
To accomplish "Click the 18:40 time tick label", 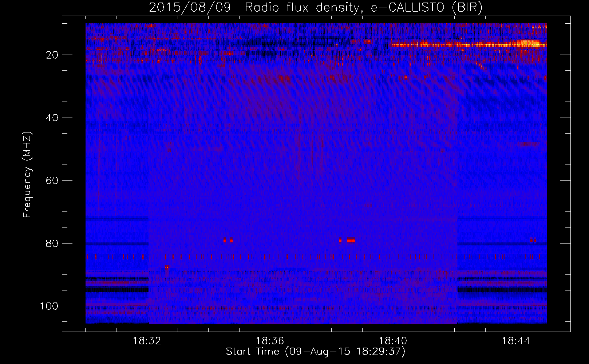I will tap(393, 341).
